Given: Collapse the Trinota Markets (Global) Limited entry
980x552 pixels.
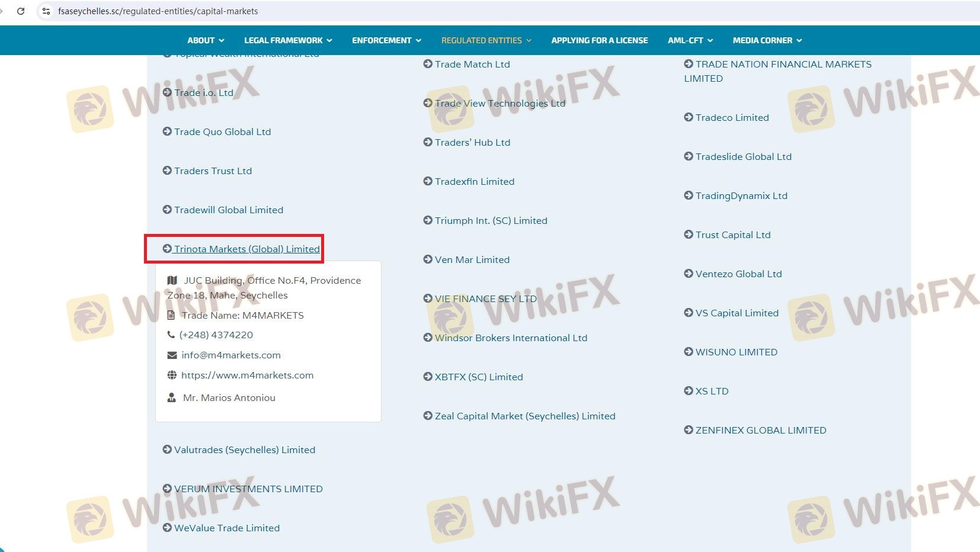Looking at the screenshot, I should [x=246, y=249].
